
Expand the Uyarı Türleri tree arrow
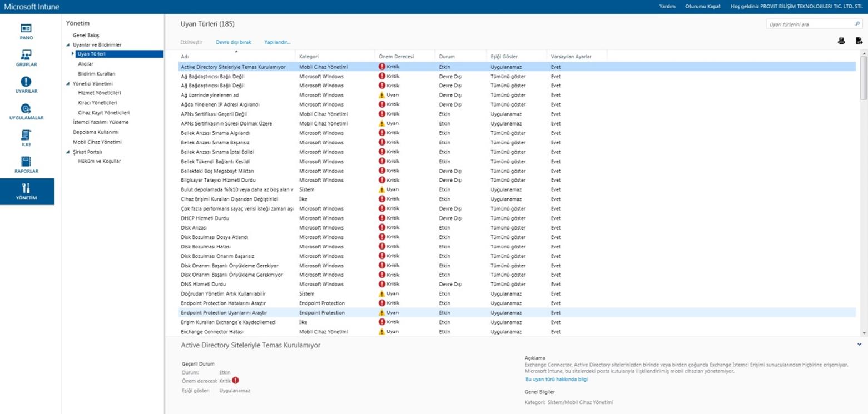pyautogui.click(x=73, y=54)
